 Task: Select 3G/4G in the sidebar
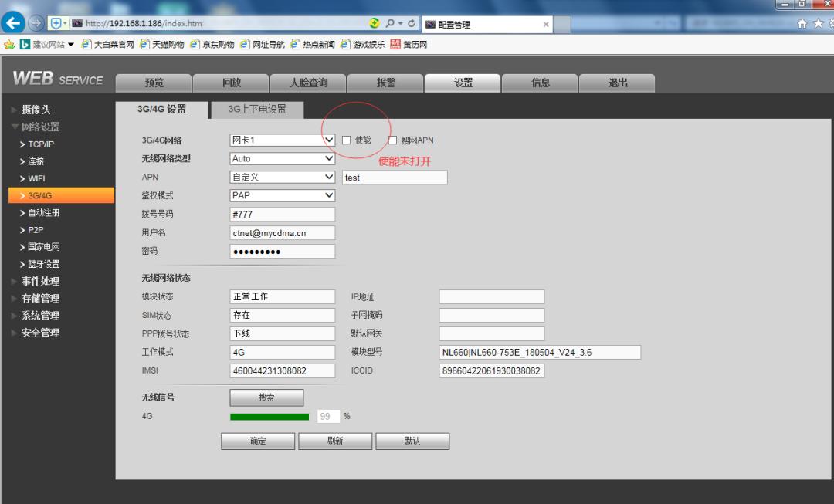tap(61, 195)
